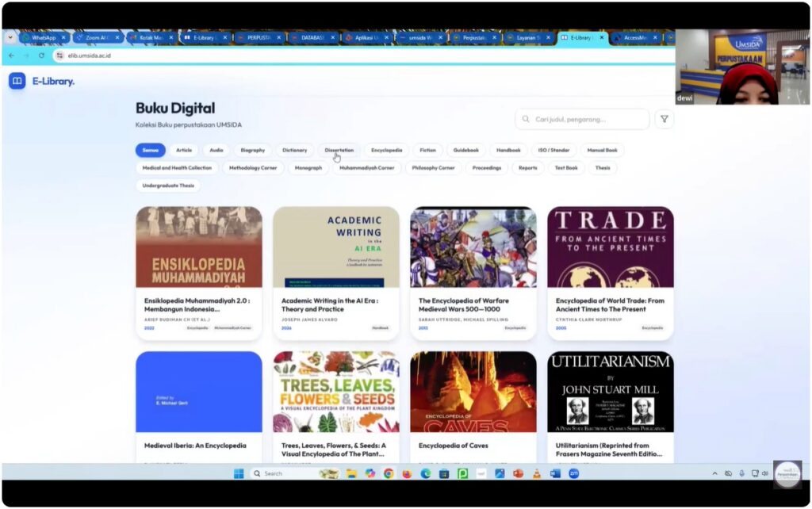Open Windows Start menu icon
Viewport: 812px width, 509px height.
coord(239,473)
